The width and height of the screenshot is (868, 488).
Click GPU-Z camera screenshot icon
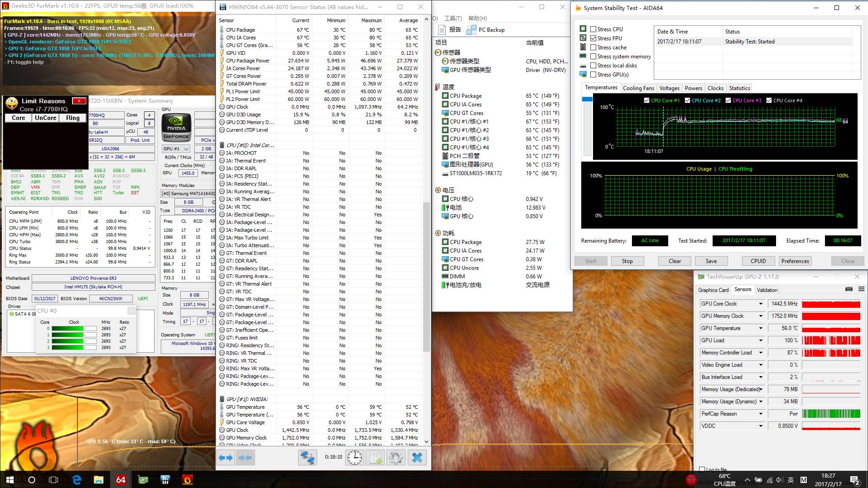[849, 289]
